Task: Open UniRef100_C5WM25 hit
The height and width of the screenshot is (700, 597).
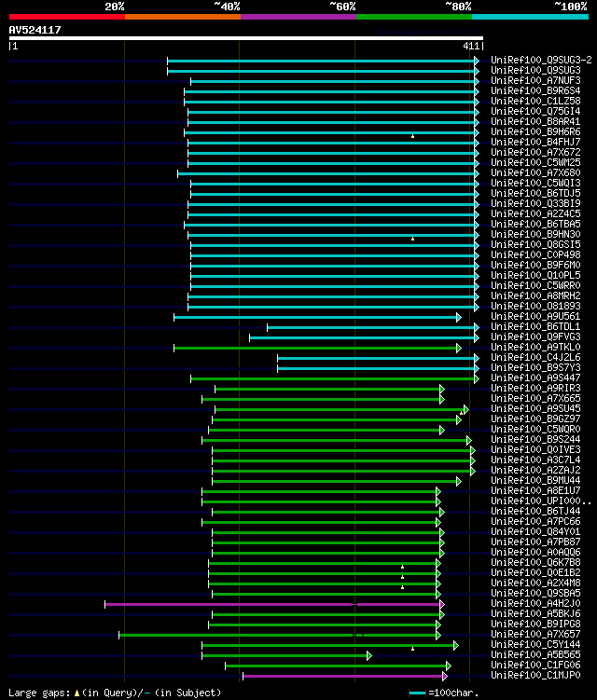Action: click(x=535, y=162)
